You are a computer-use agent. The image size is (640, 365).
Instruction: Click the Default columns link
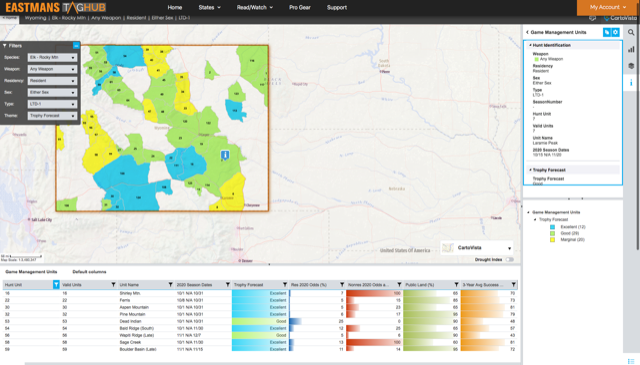[x=89, y=272]
